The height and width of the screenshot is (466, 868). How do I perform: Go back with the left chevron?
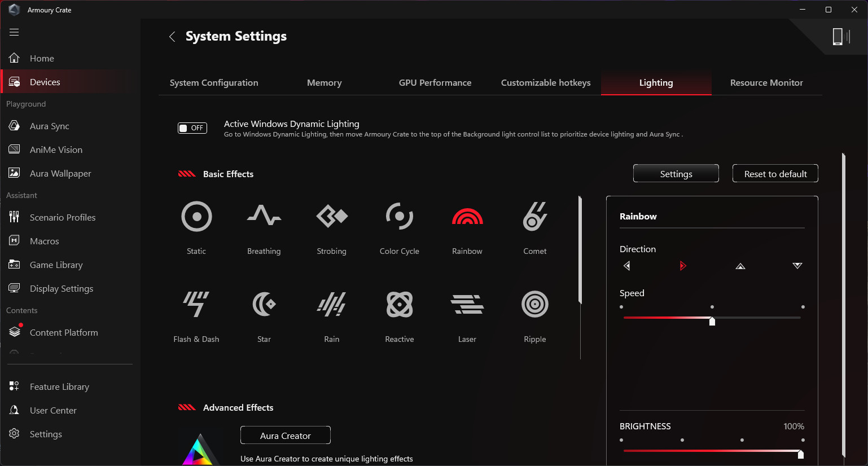pyautogui.click(x=172, y=37)
